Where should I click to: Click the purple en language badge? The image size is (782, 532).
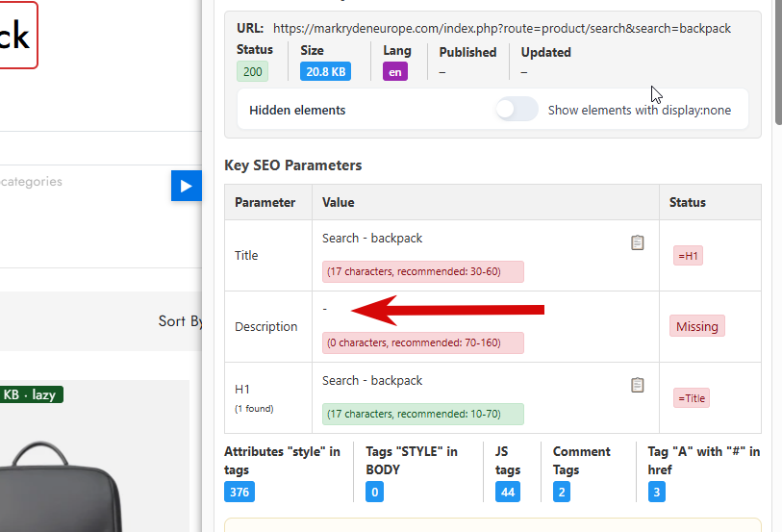coord(395,72)
